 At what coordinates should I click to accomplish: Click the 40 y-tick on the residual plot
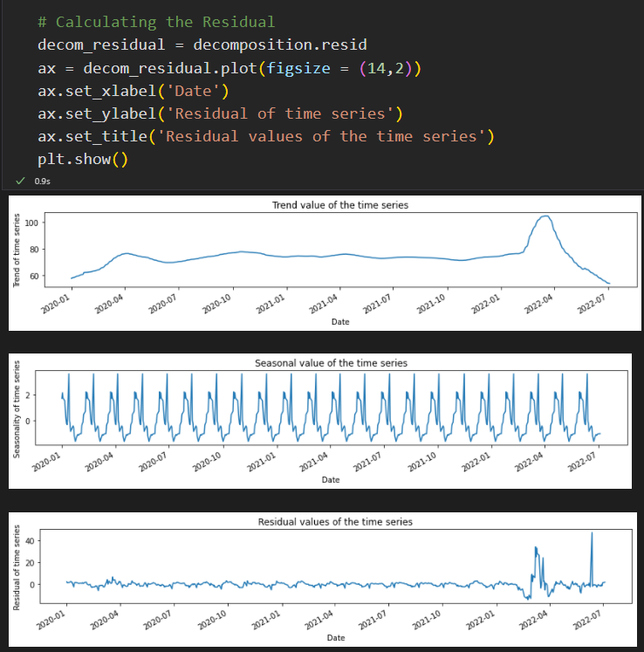click(x=30, y=541)
